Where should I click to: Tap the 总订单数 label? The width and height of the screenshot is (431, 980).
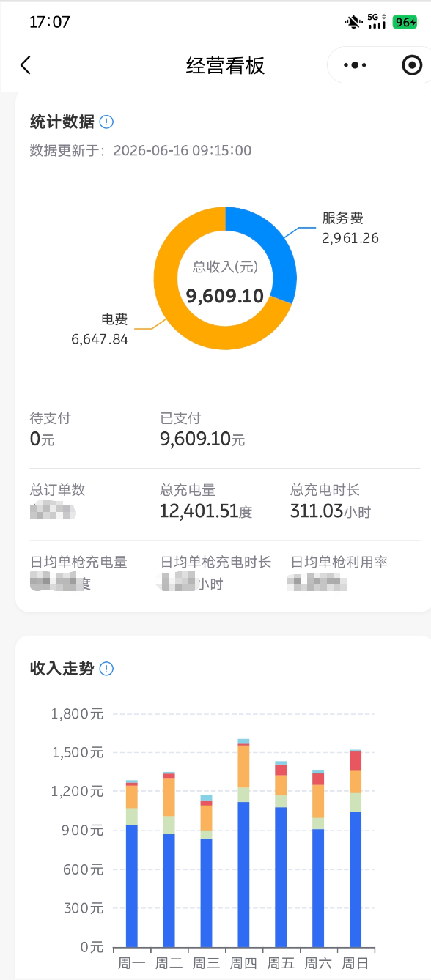57,490
